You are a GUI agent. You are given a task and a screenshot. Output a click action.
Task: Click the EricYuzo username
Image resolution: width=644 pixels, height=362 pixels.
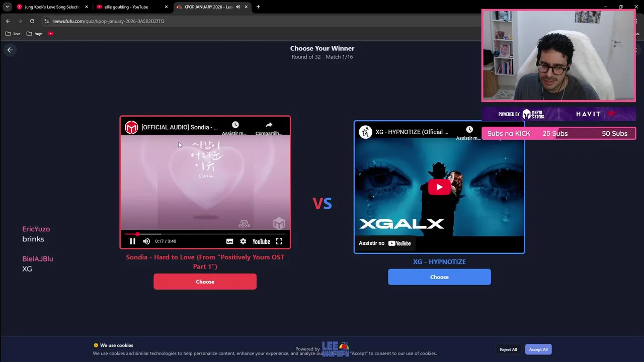36,229
